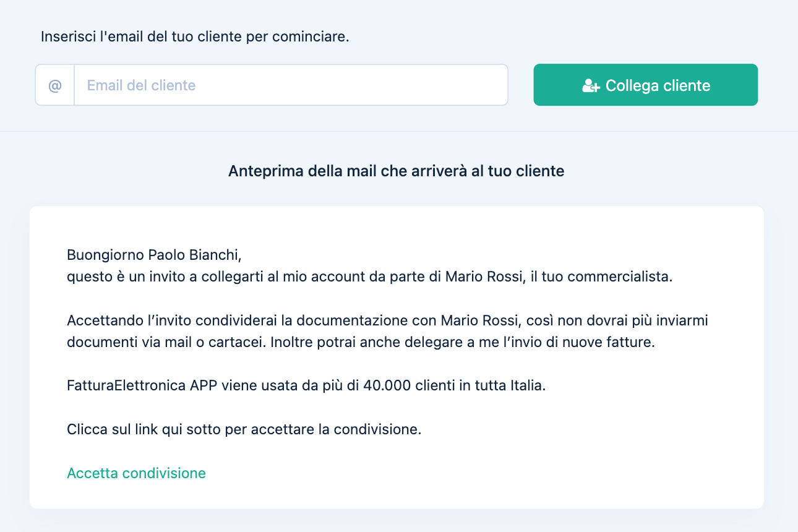Click the number 40.000 in the preview
The height and width of the screenshot is (532, 798).
point(387,386)
